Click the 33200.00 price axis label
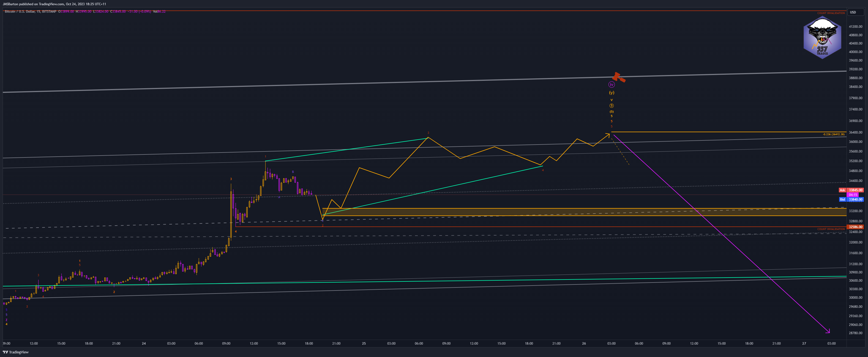The width and height of the screenshot is (868, 357). [856, 211]
